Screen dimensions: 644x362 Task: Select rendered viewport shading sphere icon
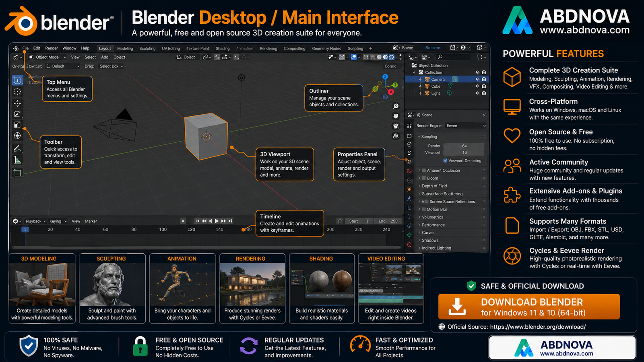(391, 57)
